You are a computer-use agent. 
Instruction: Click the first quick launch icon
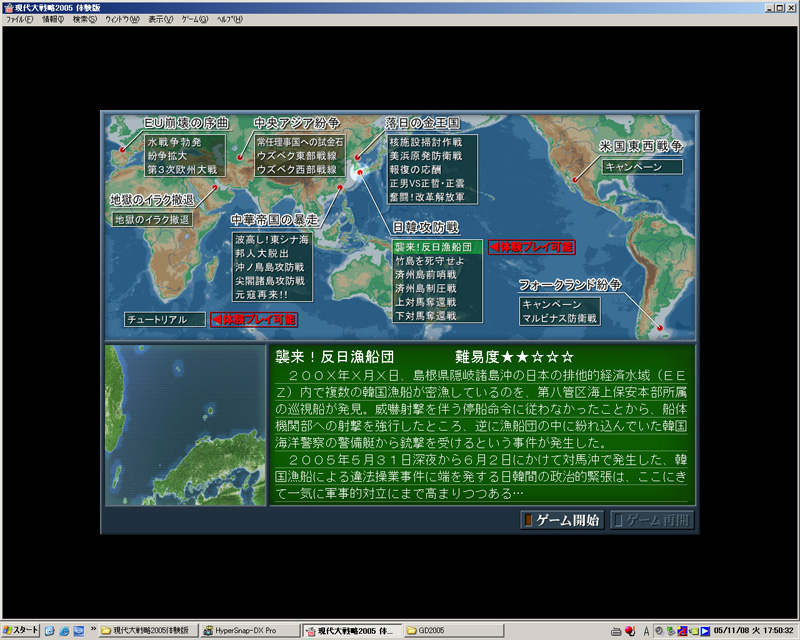click(49, 631)
